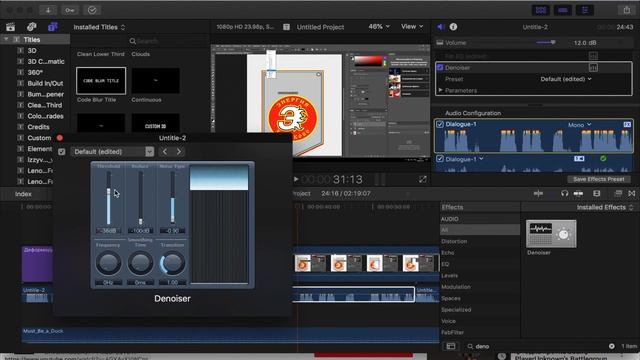Disable the Denoiser effect checkbox in inspector
This screenshot has width=640, height=360.
point(440,68)
